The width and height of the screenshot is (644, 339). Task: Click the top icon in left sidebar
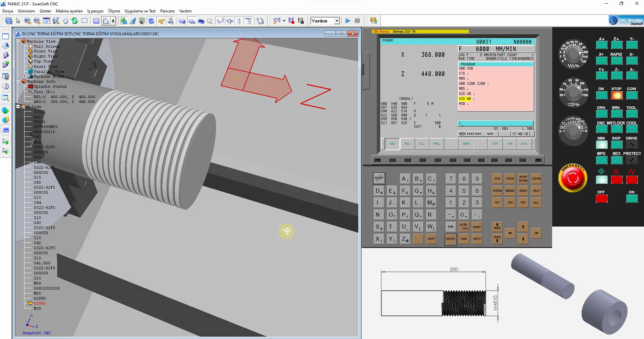click(x=6, y=36)
